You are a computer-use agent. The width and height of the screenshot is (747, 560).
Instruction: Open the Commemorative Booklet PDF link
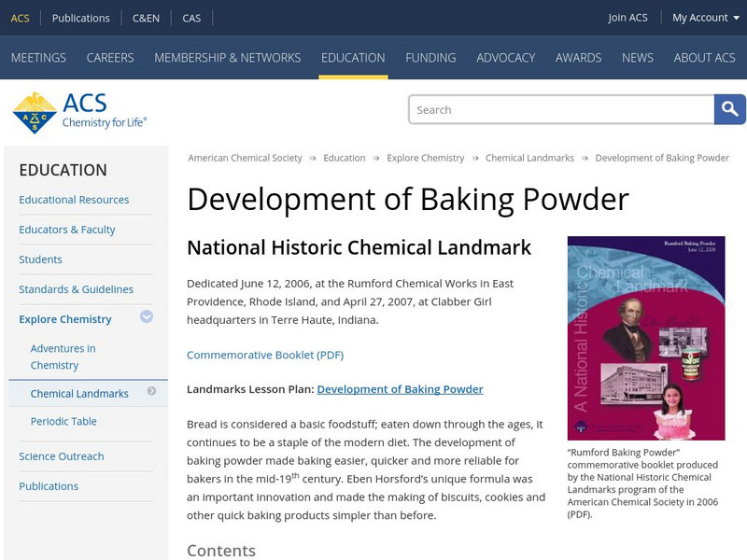coord(265,355)
